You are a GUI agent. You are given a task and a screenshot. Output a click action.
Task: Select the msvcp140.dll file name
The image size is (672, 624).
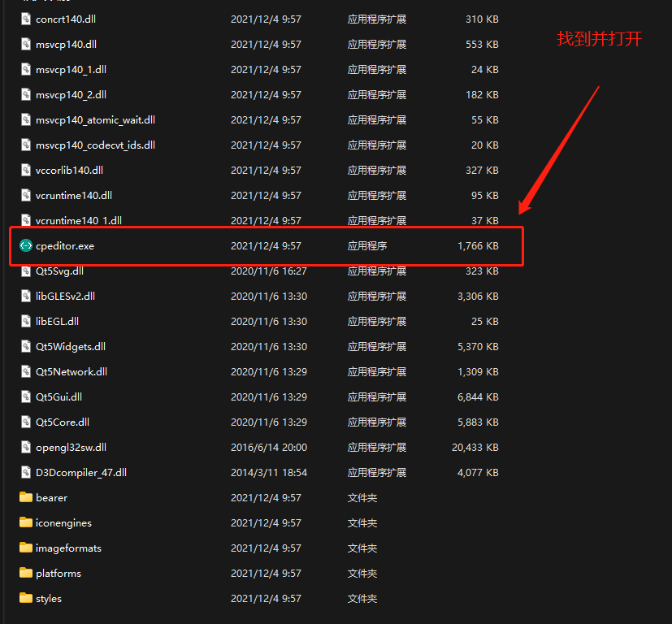tap(66, 44)
